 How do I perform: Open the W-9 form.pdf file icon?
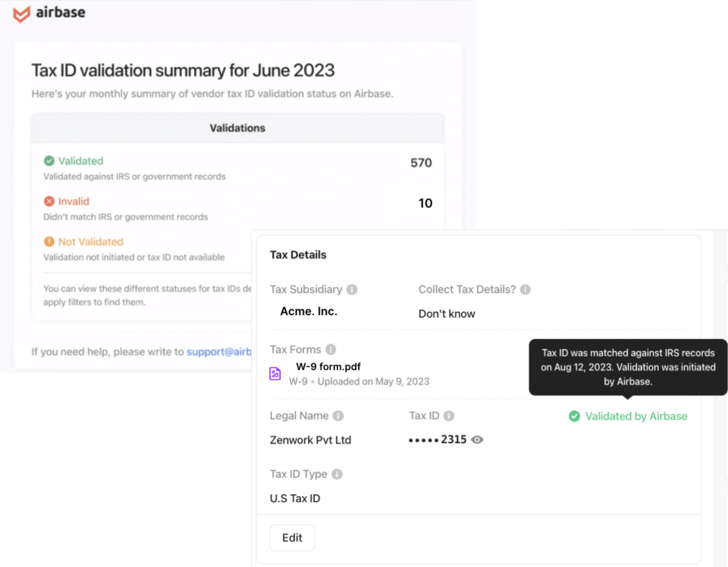275,374
